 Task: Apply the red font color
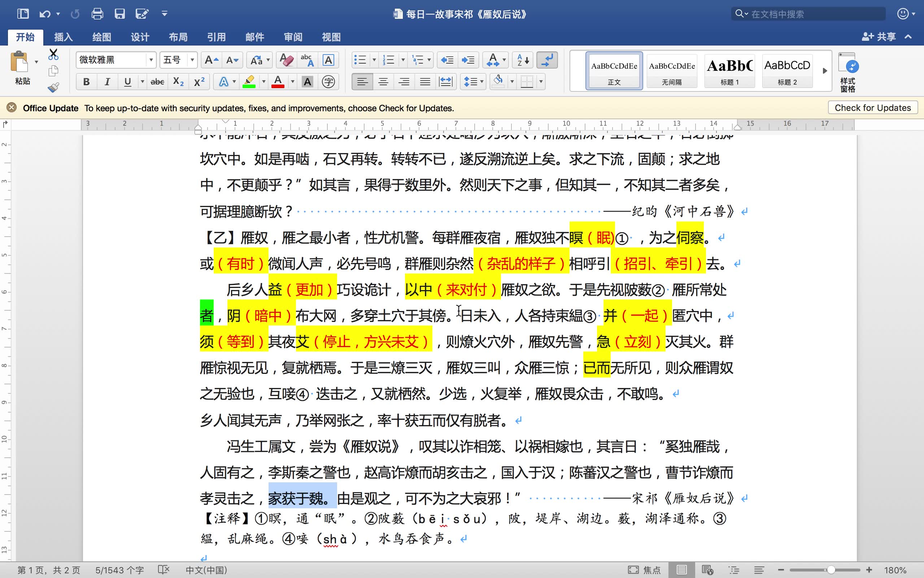(x=278, y=81)
